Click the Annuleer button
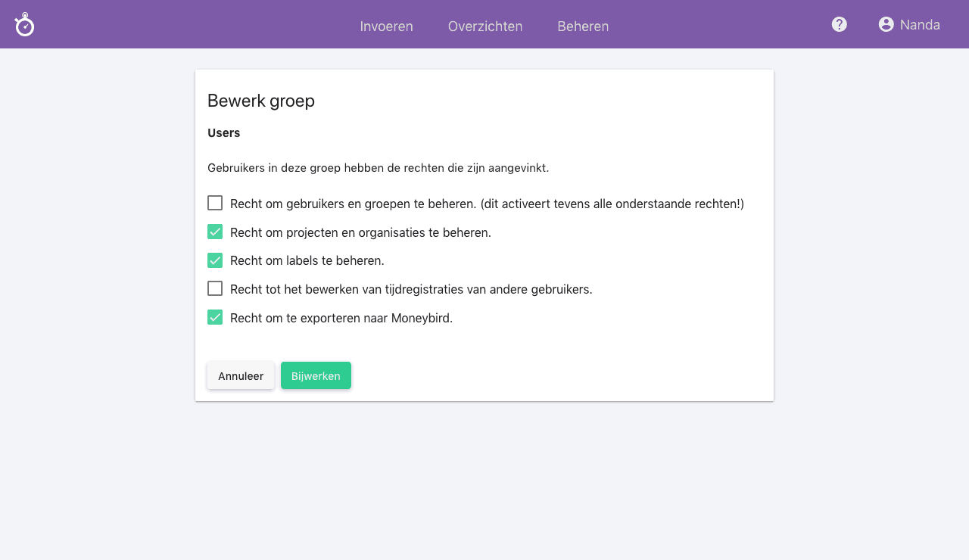This screenshot has height=560, width=969. 240,375
